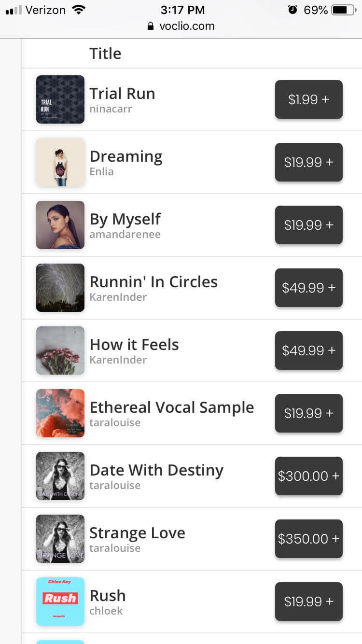362x644 pixels.
Task: Open By Myself portrait thumbnail
Action: (x=60, y=225)
